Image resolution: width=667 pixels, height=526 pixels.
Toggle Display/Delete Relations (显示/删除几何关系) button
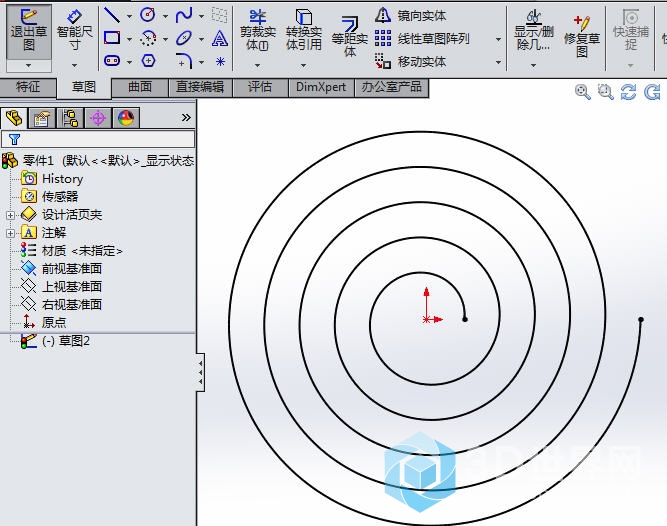coord(532,31)
